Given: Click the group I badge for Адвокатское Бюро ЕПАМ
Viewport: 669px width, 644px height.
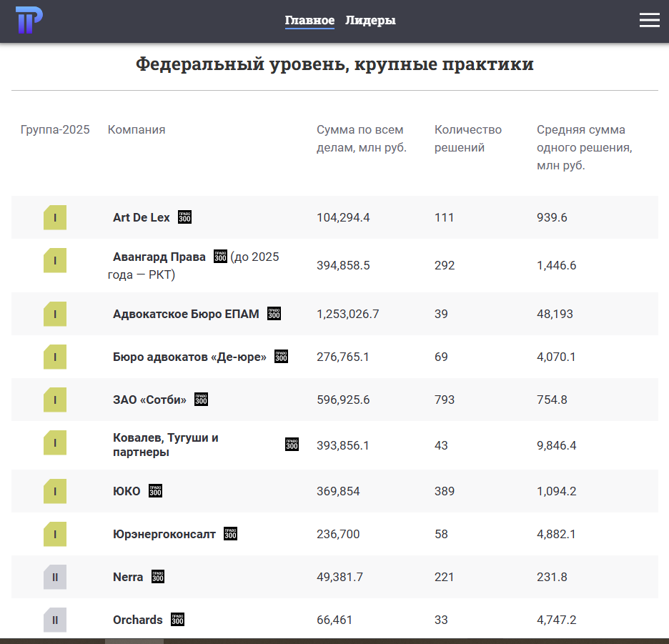Looking at the screenshot, I should [55, 314].
